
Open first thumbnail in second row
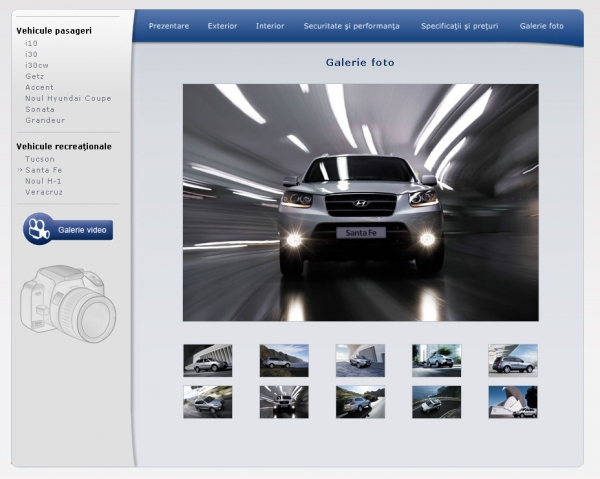[x=208, y=402]
